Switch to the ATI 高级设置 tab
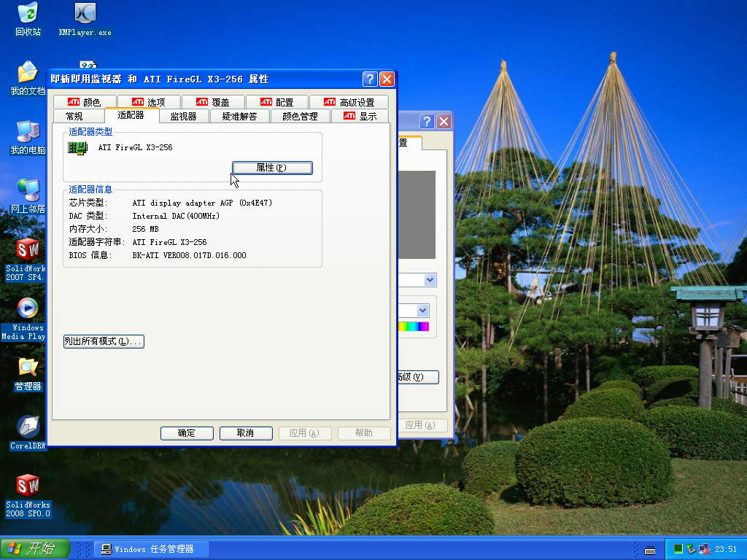 [349, 102]
